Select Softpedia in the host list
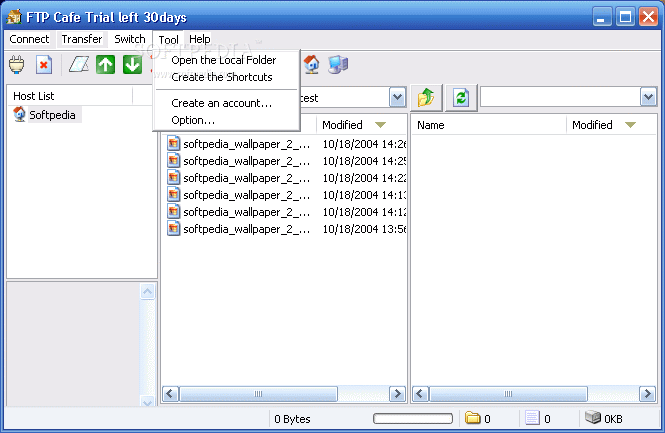Viewport: 665px width, 433px height. tap(52, 115)
